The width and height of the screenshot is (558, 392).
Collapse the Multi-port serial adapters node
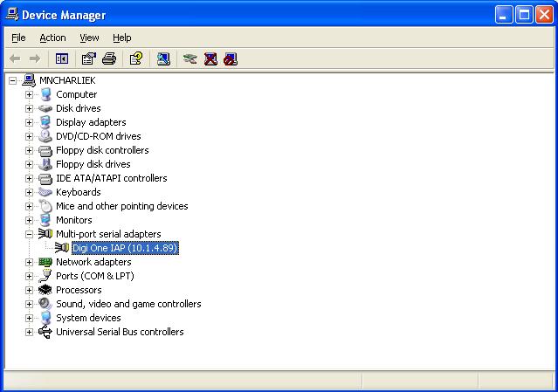click(x=29, y=234)
